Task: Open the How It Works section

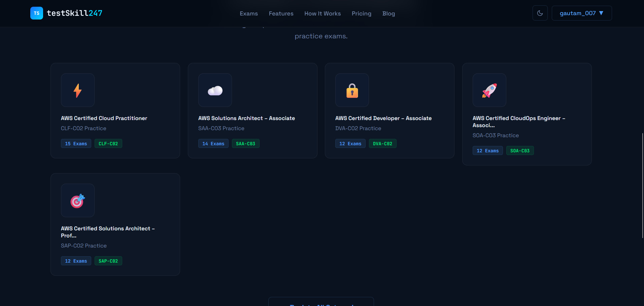Action: click(x=322, y=13)
